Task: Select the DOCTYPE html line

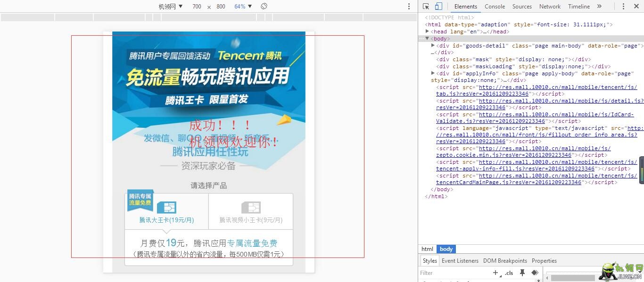Action: (x=449, y=17)
